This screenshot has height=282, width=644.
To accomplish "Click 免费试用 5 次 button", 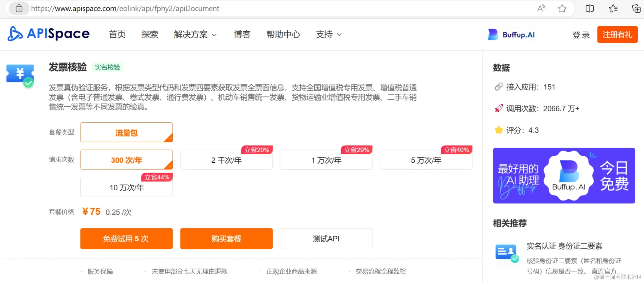I will 126,239.
